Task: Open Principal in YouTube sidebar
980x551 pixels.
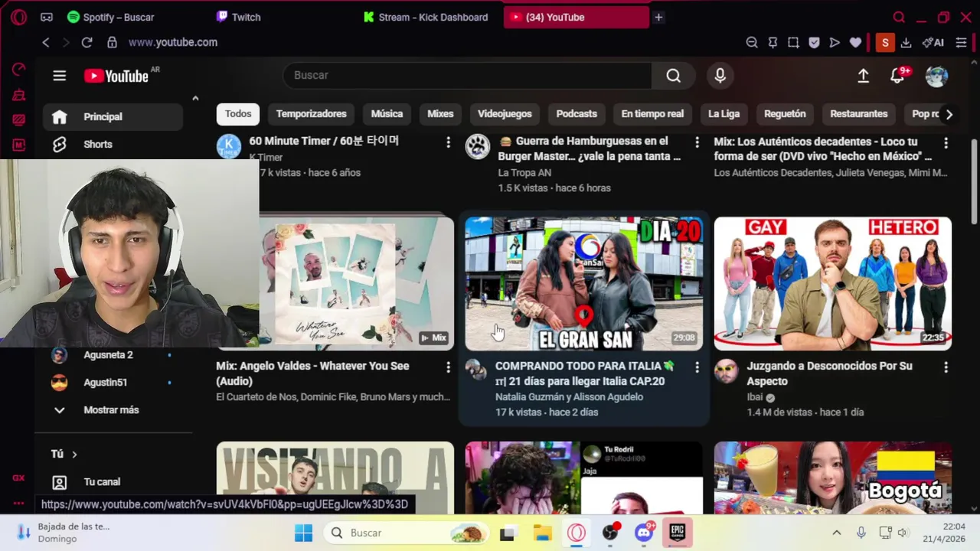Action: click(x=113, y=117)
